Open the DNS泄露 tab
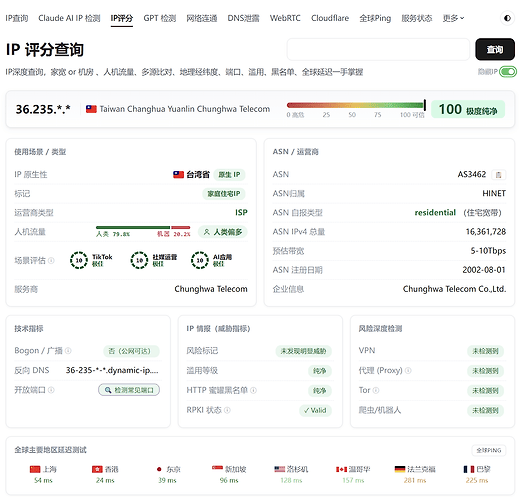 click(x=243, y=18)
